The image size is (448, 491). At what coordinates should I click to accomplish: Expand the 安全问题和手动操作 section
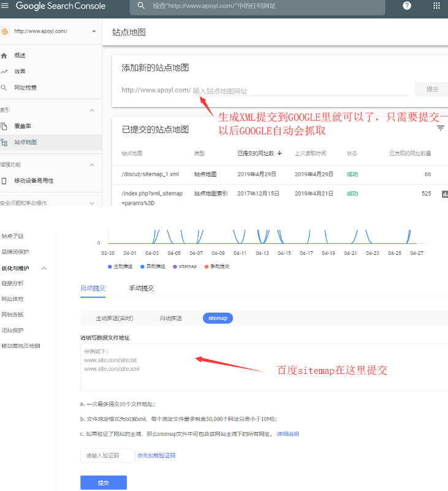[92, 203]
